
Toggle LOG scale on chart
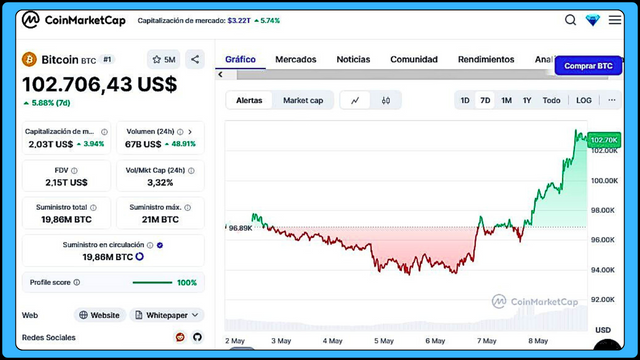584,100
